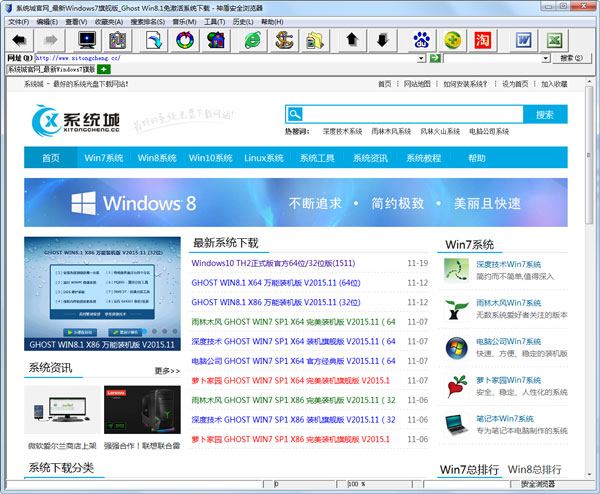
Task: Click GHOST WIN8.1 X64 万能装机版 link
Action: point(276,283)
